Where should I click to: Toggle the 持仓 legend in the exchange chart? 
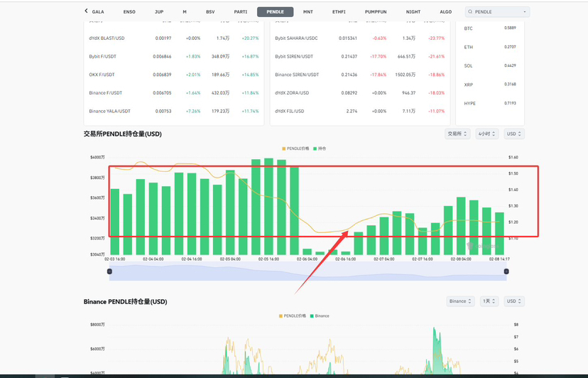(x=320, y=148)
